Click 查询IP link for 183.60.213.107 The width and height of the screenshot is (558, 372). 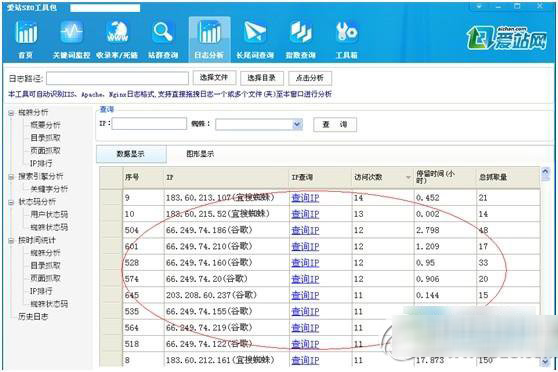(305, 198)
